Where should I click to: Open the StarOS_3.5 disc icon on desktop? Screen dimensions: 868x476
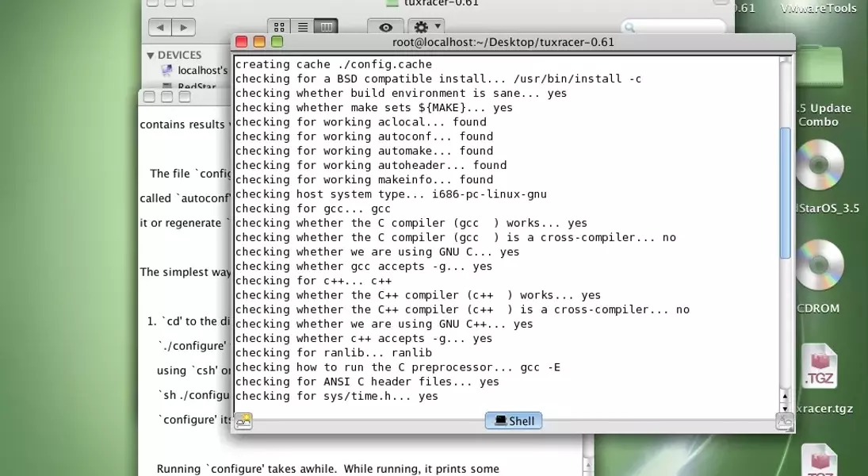(820, 165)
